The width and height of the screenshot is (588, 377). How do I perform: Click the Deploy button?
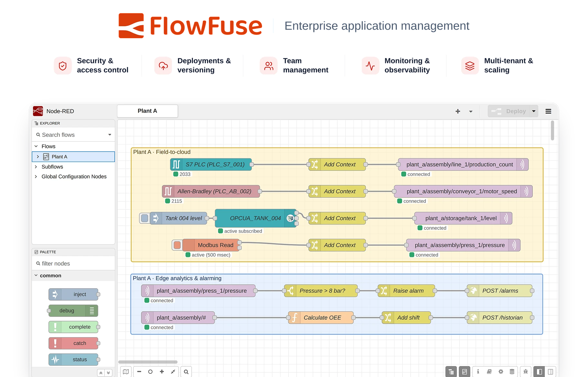509,111
